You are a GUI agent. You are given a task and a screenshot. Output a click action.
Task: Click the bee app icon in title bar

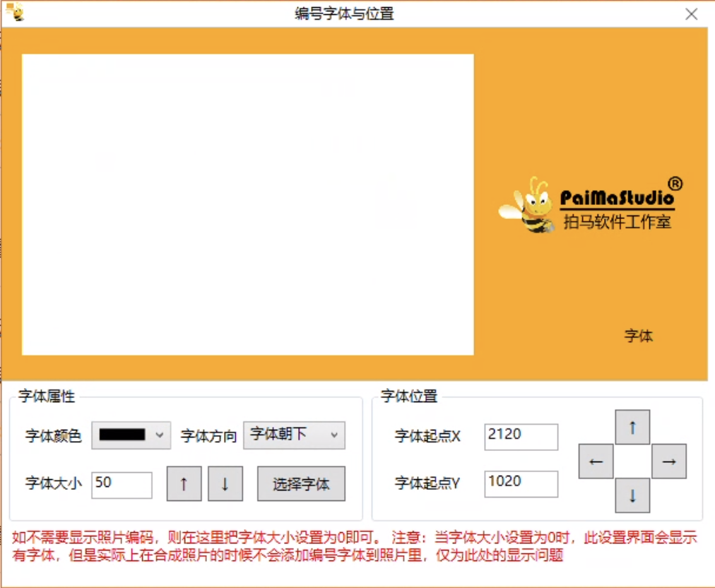pyautogui.click(x=15, y=12)
